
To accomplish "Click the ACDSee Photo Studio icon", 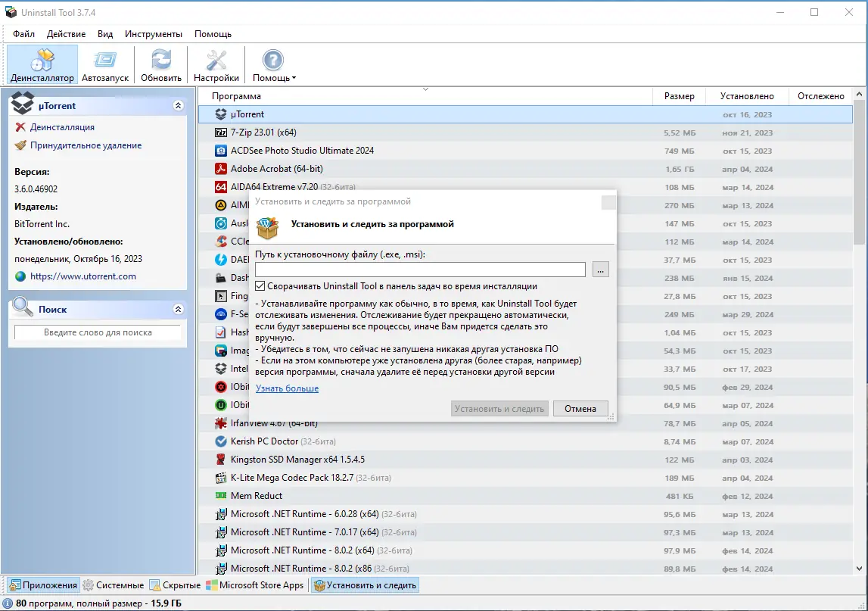I will (x=221, y=151).
